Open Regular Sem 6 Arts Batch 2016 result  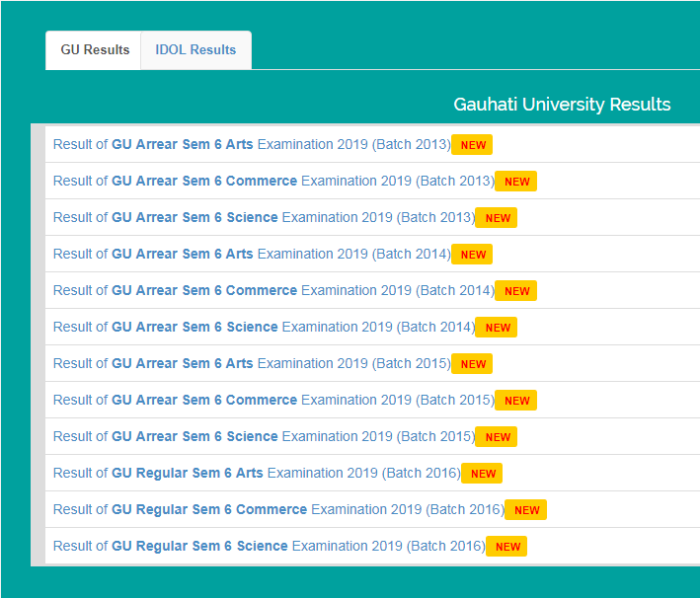(x=257, y=473)
